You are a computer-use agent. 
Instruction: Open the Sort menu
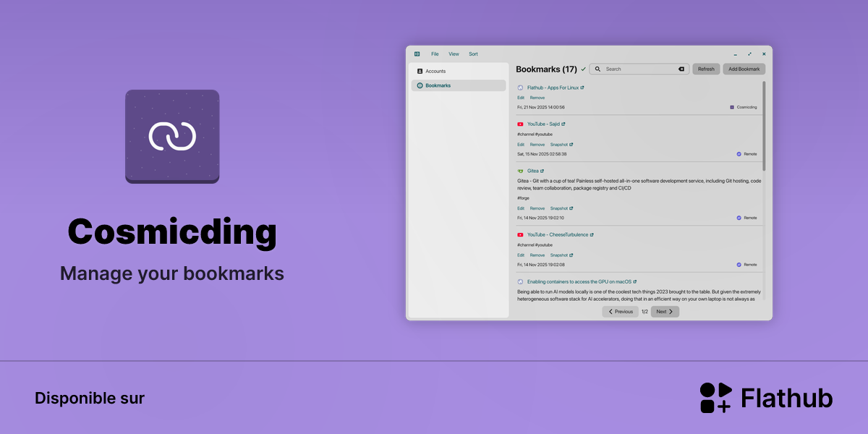click(473, 54)
